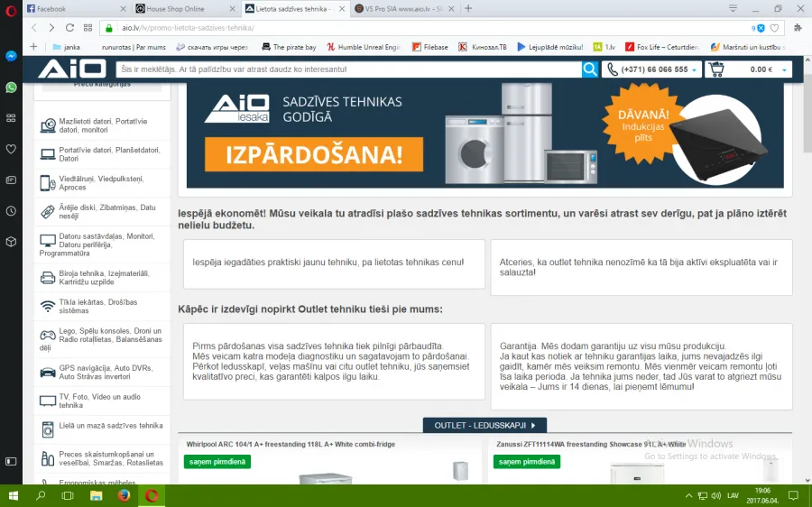Open Windows taskbar search
Screen dimensions: 812x507
41,495
